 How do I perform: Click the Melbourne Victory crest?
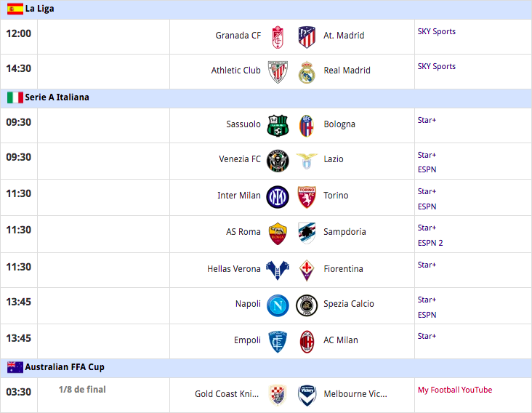click(307, 396)
